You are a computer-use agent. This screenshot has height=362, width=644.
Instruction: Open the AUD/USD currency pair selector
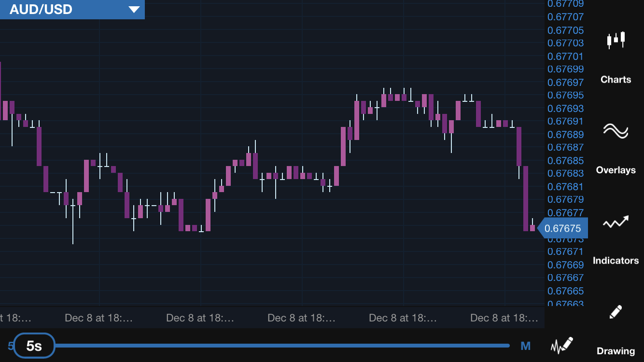[41, 9]
